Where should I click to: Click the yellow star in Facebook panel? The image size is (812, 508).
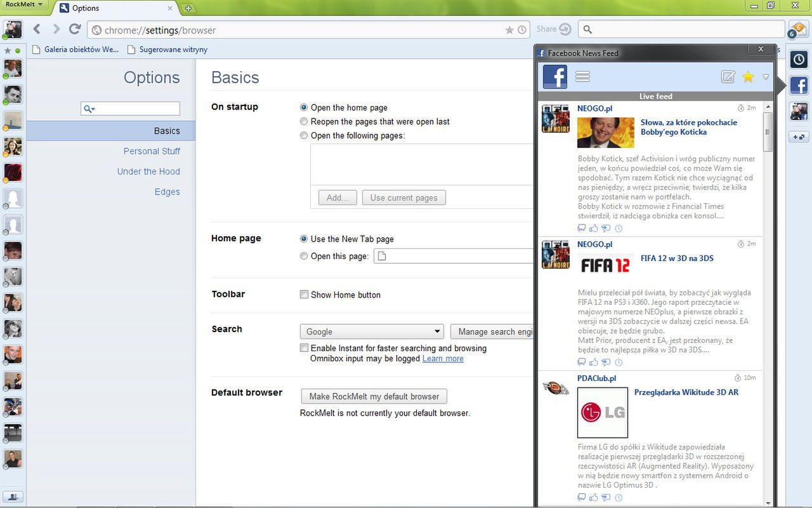tap(748, 77)
